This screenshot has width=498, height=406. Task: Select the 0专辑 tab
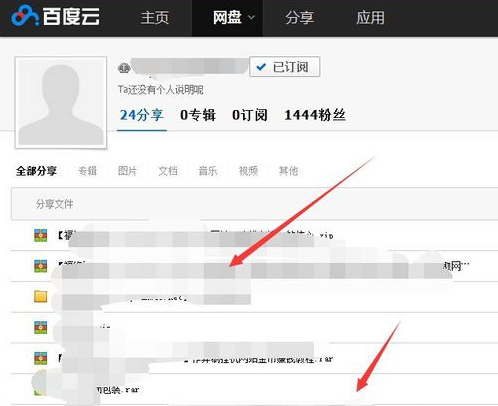pyautogui.click(x=198, y=115)
